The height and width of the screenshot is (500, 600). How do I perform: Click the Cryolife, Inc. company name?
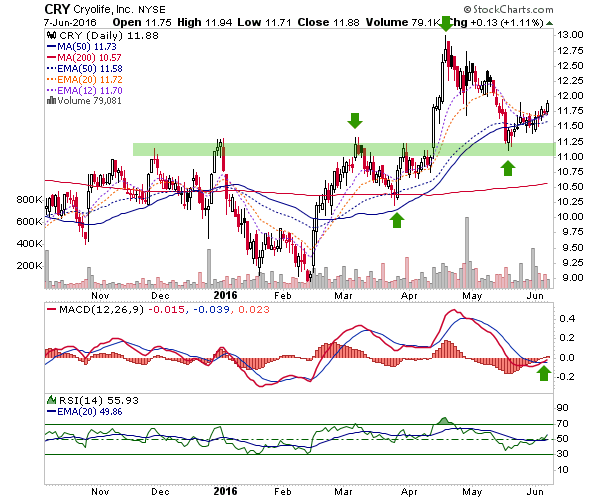(x=103, y=10)
